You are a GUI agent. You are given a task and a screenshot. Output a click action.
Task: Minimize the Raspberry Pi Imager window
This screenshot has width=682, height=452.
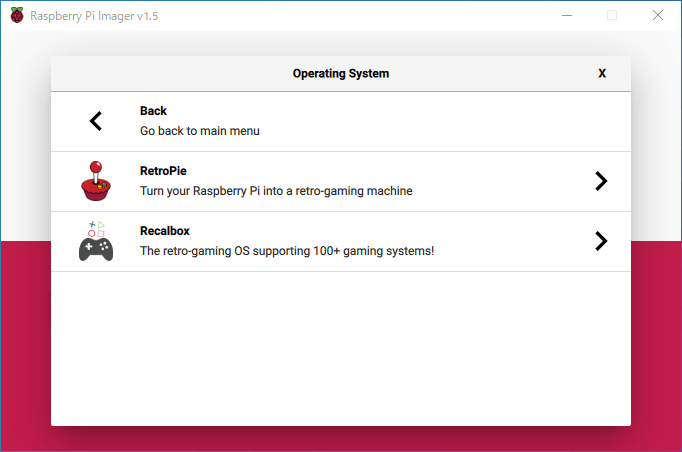(567, 15)
